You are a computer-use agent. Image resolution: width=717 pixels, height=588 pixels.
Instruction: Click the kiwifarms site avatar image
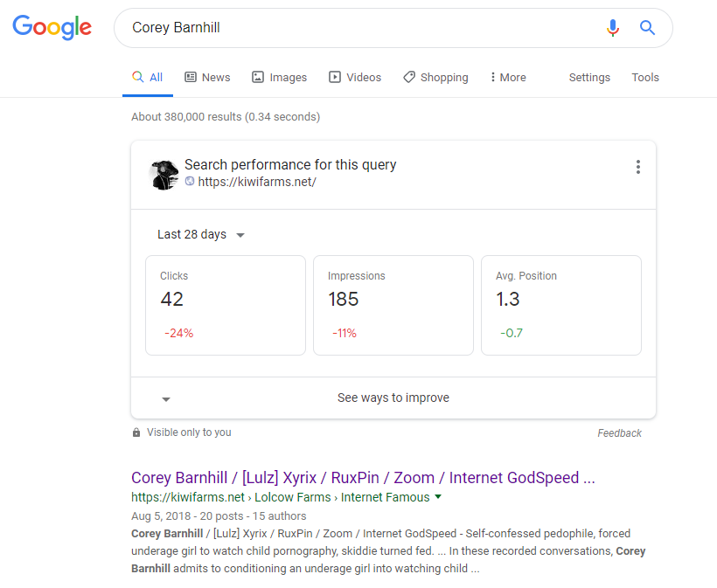tap(164, 175)
